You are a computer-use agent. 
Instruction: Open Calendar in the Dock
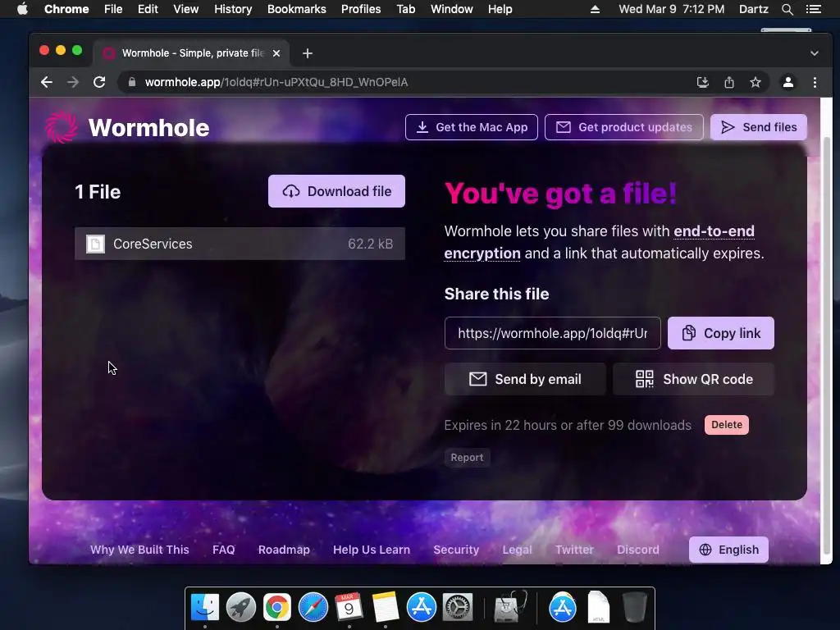[349, 608]
